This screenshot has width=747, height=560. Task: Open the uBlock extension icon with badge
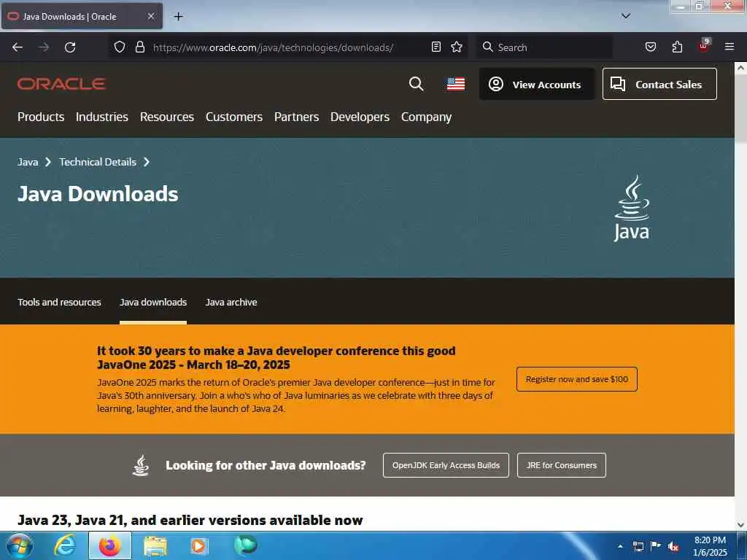704,46
